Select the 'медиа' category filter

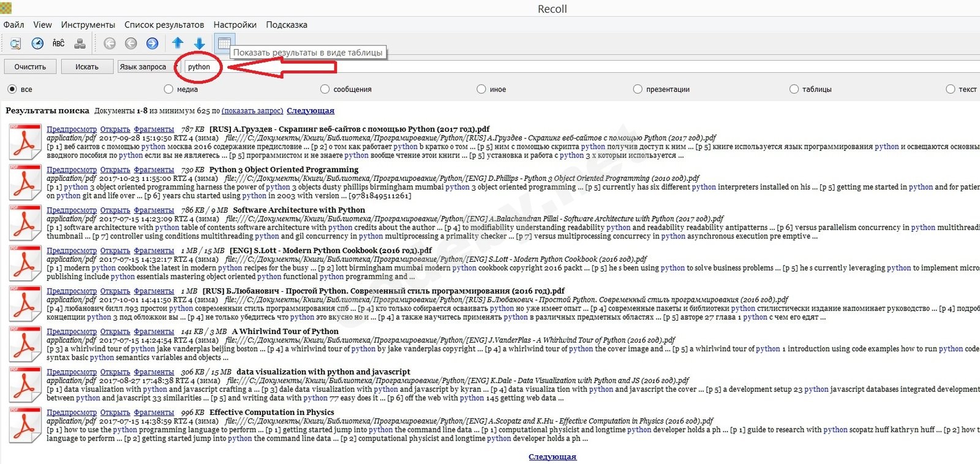pyautogui.click(x=181, y=89)
